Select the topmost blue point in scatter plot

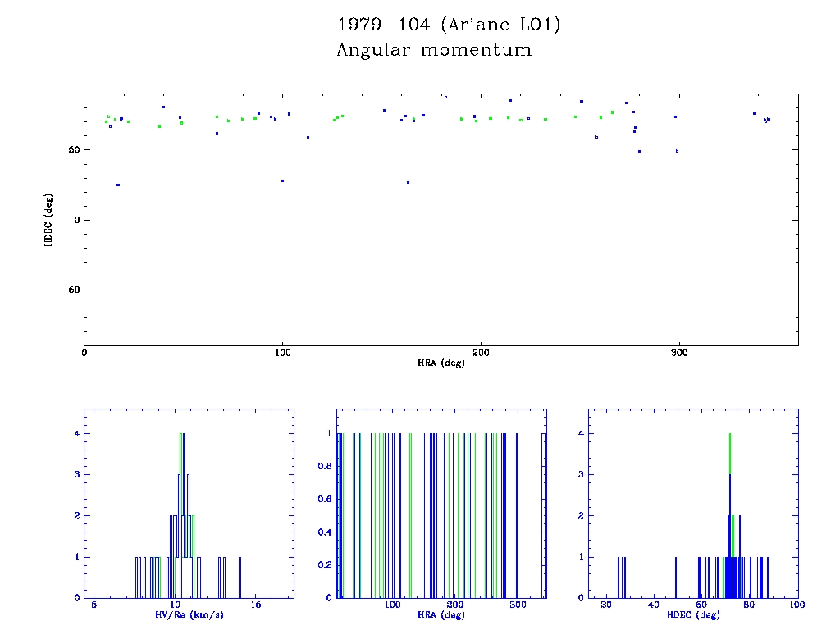[x=445, y=97]
